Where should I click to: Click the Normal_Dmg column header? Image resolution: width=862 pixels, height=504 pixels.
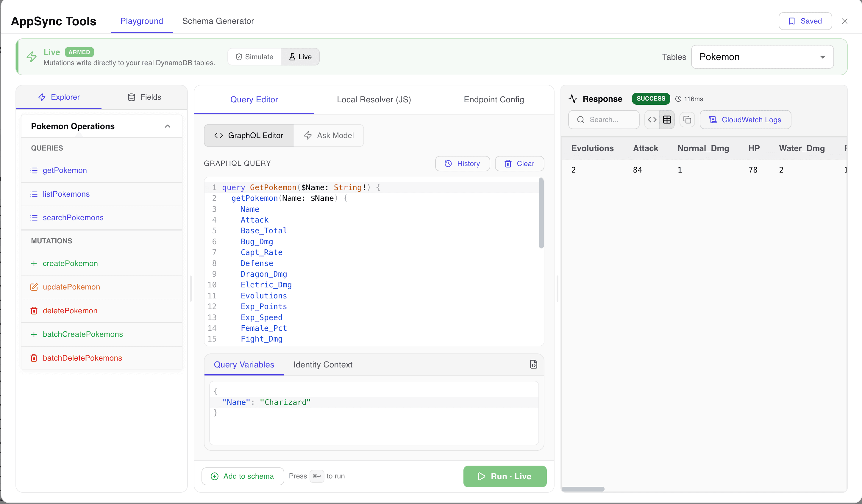(703, 148)
